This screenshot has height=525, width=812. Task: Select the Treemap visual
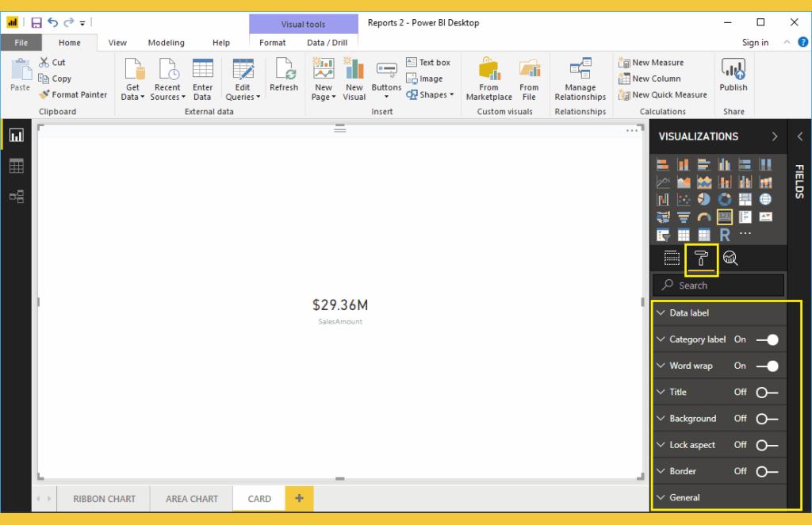pos(745,199)
